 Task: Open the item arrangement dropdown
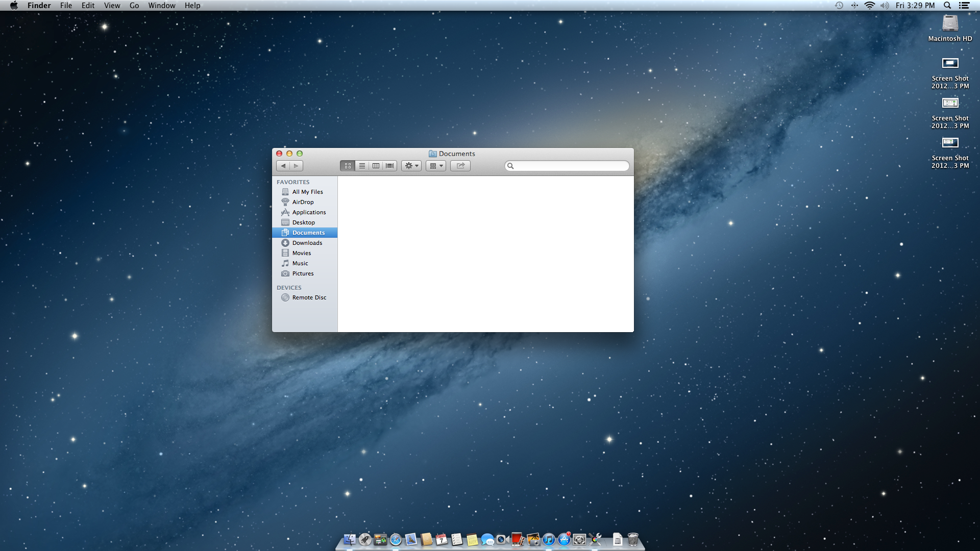436,166
